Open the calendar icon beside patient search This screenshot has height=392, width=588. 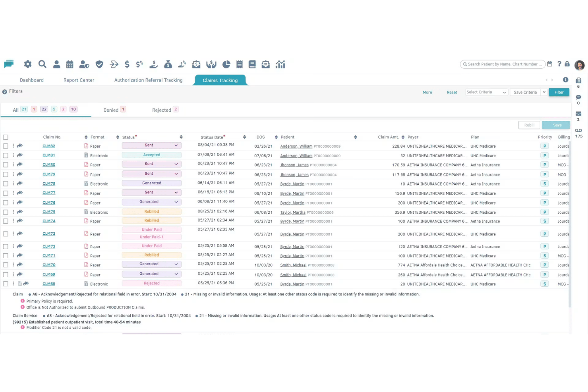click(550, 64)
